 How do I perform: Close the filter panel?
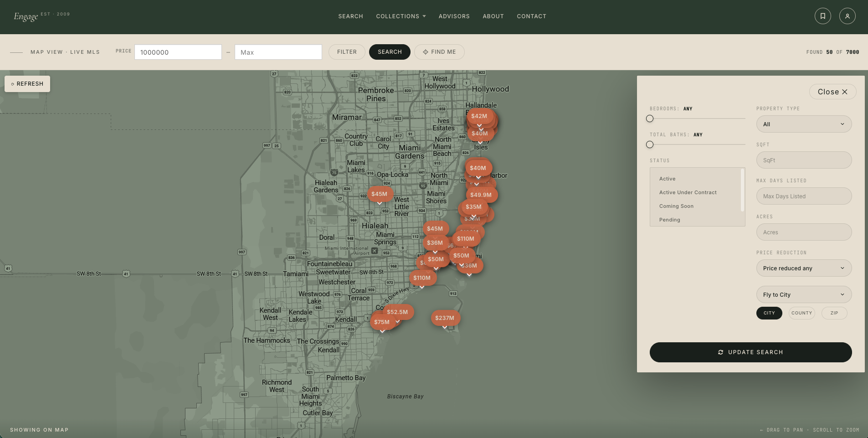(832, 92)
